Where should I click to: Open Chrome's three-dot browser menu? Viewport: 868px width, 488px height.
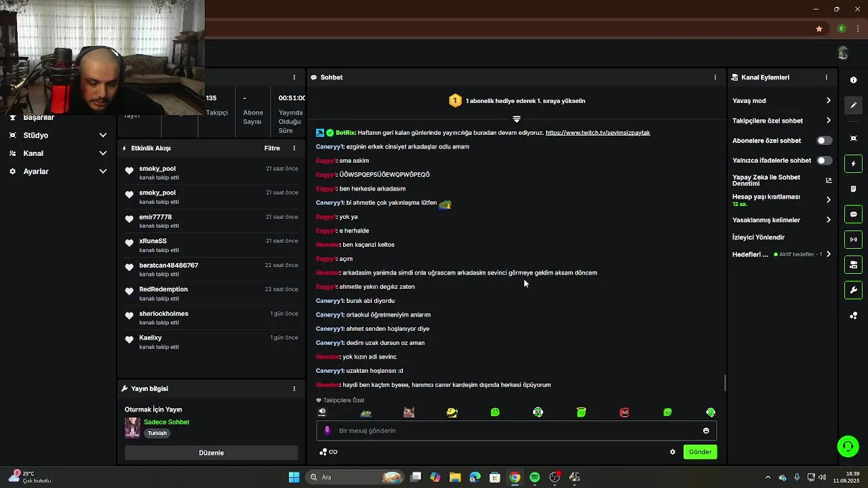click(x=858, y=28)
